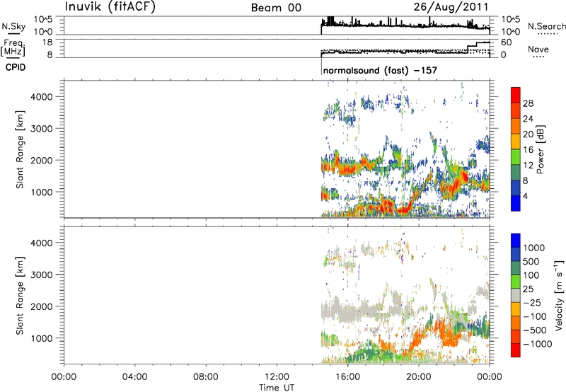This screenshot has width=566, height=392.
Task: Click the '-25' label on the velocity colorbar
Action: [x=533, y=303]
